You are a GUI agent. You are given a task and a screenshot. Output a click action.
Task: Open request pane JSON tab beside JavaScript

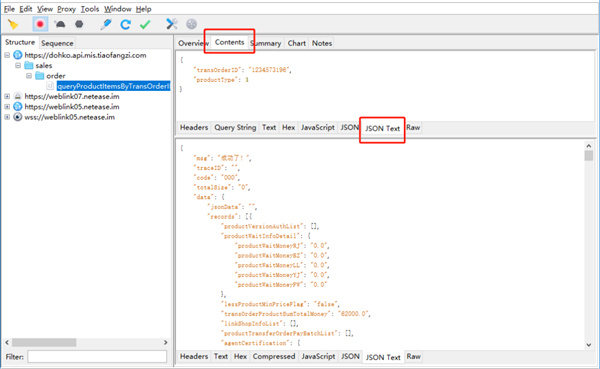tap(349, 127)
